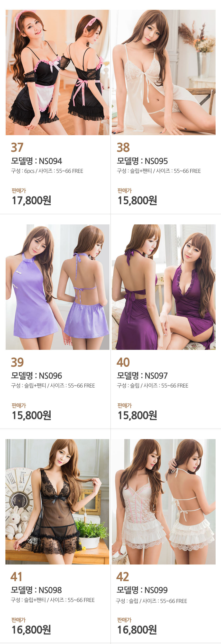Open product 42 white ruffle photo

tap(163, 502)
